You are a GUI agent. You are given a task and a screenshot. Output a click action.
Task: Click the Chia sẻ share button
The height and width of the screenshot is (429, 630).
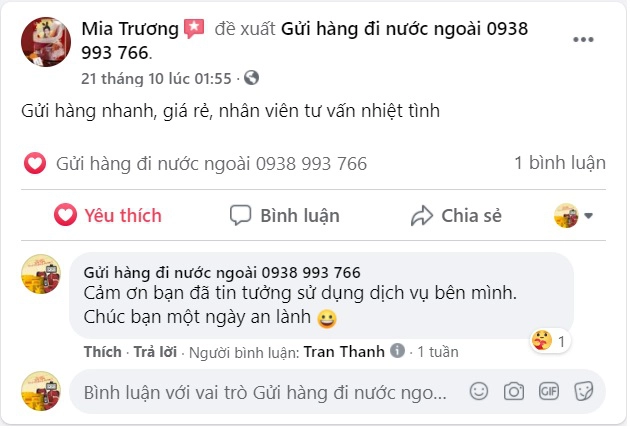[x=456, y=215]
